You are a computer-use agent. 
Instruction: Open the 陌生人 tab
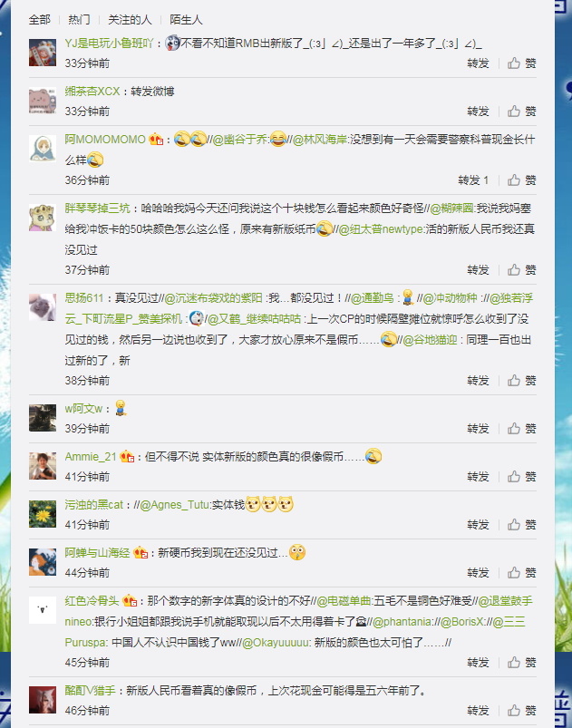click(186, 20)
